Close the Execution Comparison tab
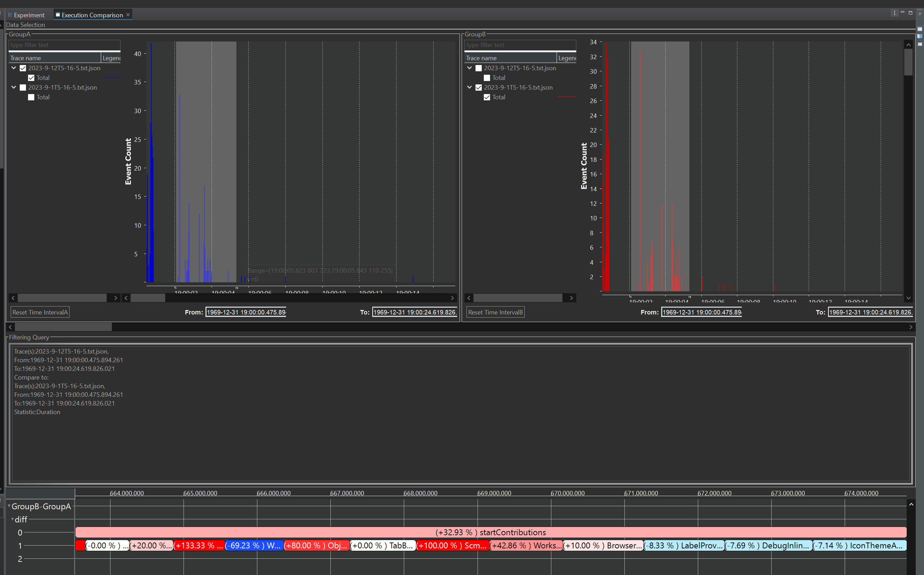The height and width of the screenshot is (575, 924). 128,15
